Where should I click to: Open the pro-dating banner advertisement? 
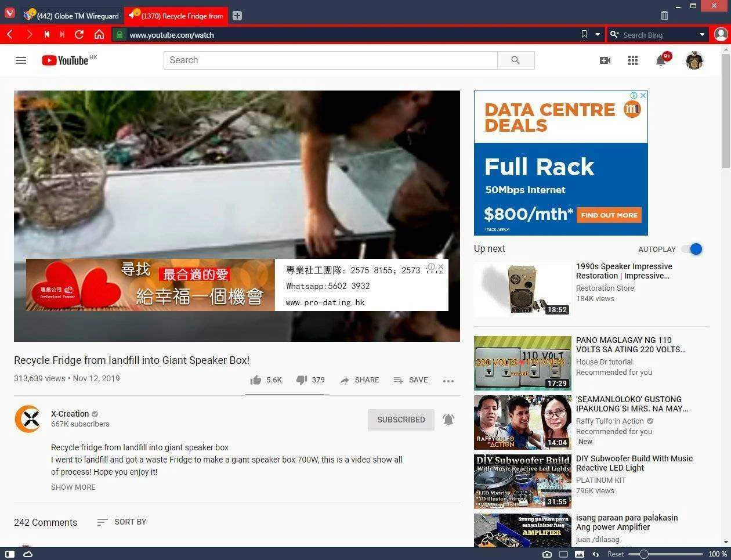pyautogui.click(x=237, y=285)
